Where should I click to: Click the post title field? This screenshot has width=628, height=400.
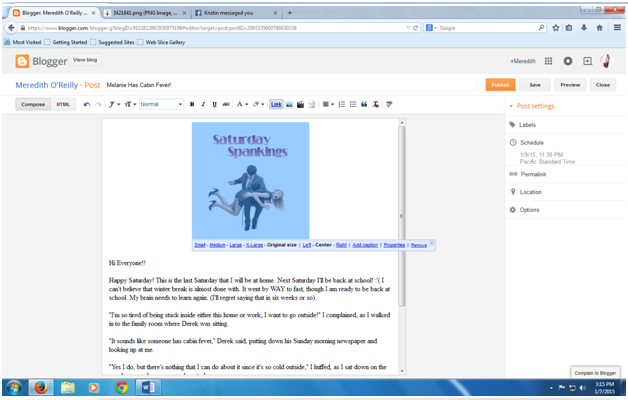pos(290,85)
